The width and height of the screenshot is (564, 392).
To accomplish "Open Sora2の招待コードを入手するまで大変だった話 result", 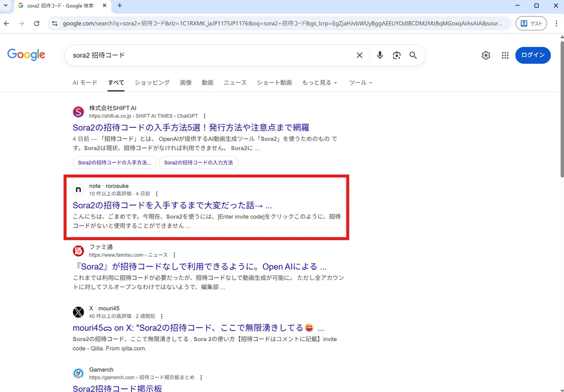I will click(172, 205).
